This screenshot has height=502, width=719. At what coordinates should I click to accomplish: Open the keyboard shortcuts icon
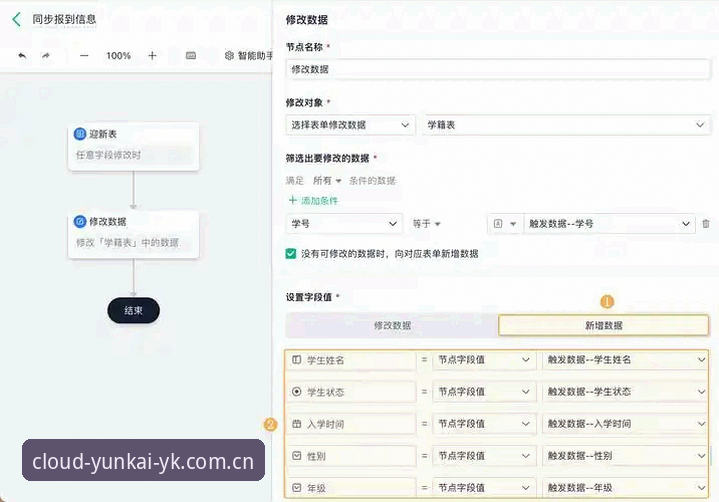[x=191, y=56]
